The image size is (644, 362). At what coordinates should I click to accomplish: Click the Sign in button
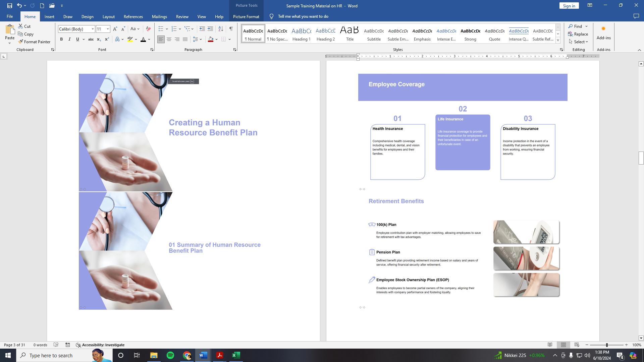[x=569, y=6]
